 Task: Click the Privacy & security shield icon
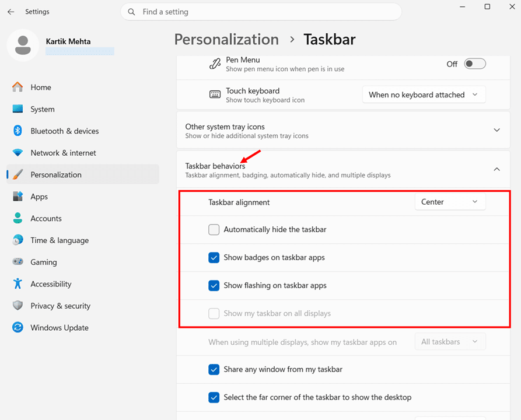18,306
